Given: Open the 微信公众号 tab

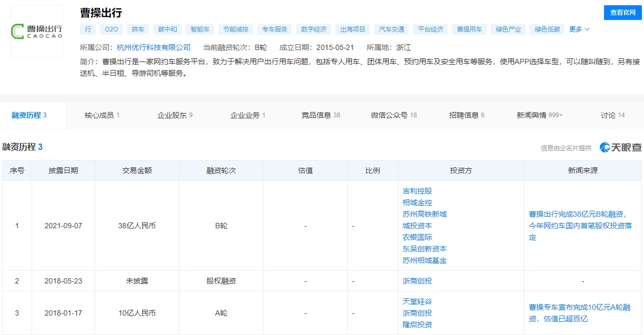Looking at the screenshot, I should (x=394, y=115).
